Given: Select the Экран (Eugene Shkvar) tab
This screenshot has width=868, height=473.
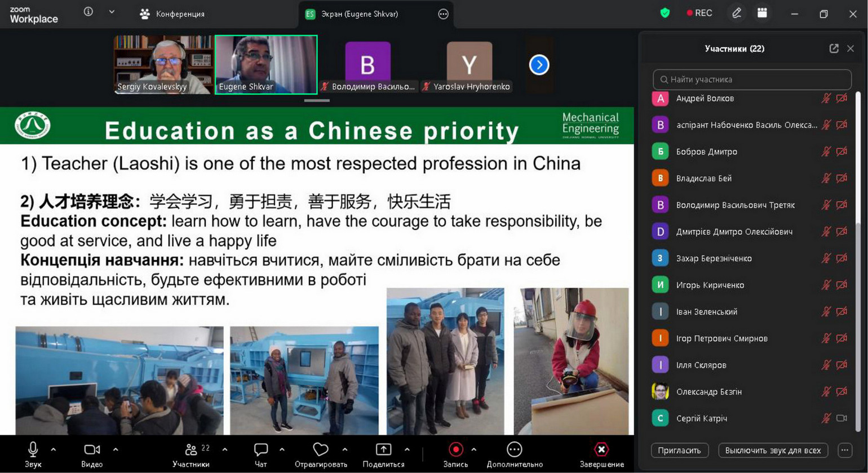Looking at the screenshot, I should point(360,14).
